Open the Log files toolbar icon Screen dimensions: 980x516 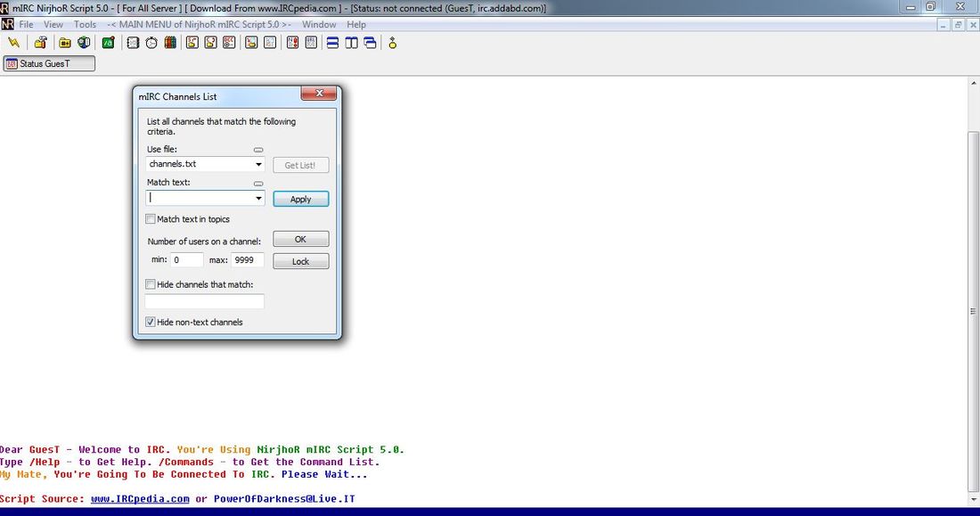[x=270, y=43]
